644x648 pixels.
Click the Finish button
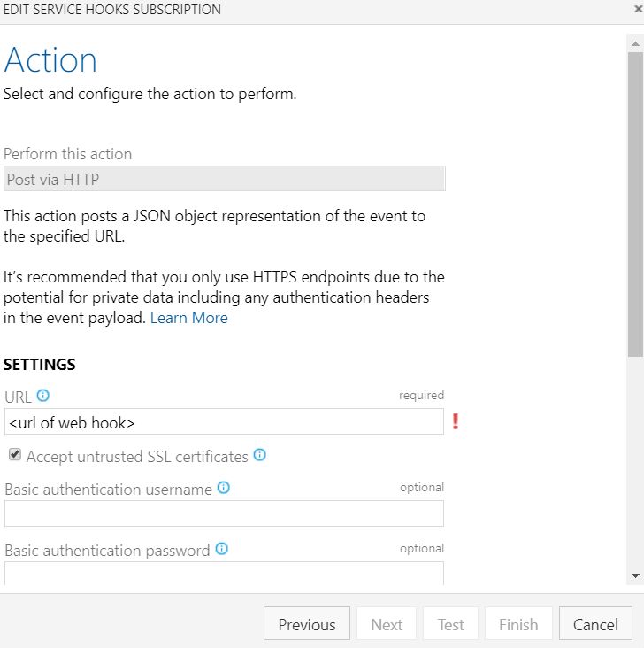(x=518, y=623)
